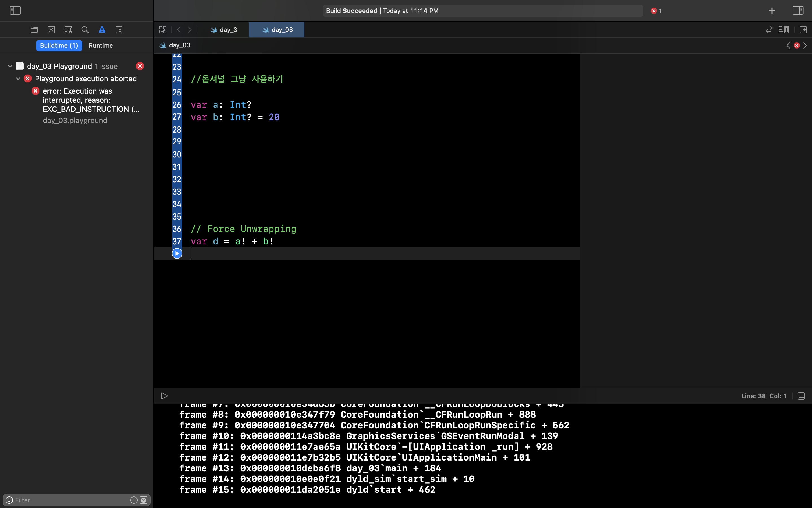Click console frame #11 UIApplication _run line

tap(366, 446)
